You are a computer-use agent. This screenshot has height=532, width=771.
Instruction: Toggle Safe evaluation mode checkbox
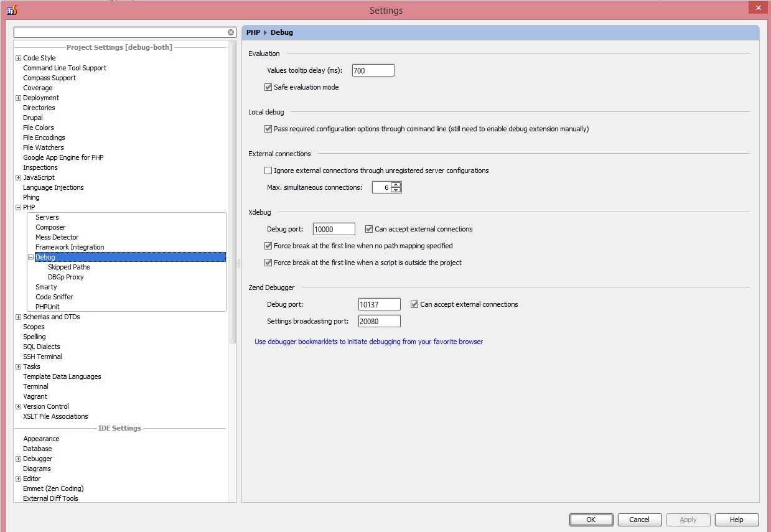coord(268,87)
